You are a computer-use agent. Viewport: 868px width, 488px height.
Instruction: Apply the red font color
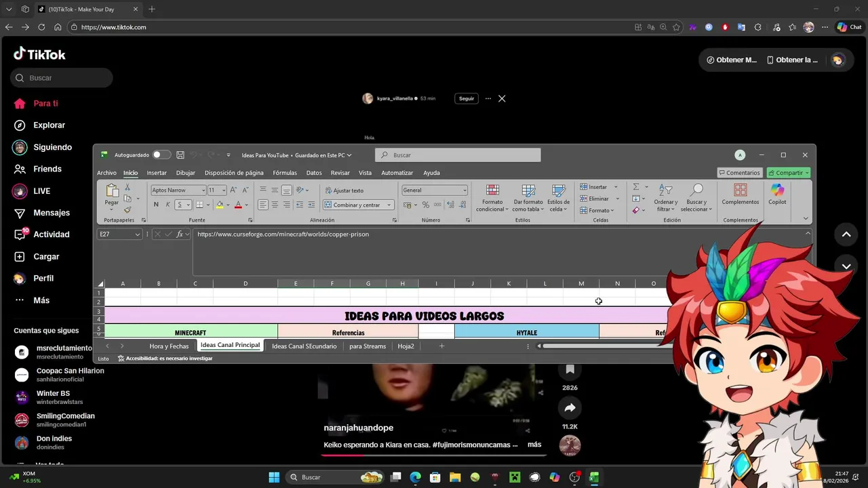click(238, 205)
